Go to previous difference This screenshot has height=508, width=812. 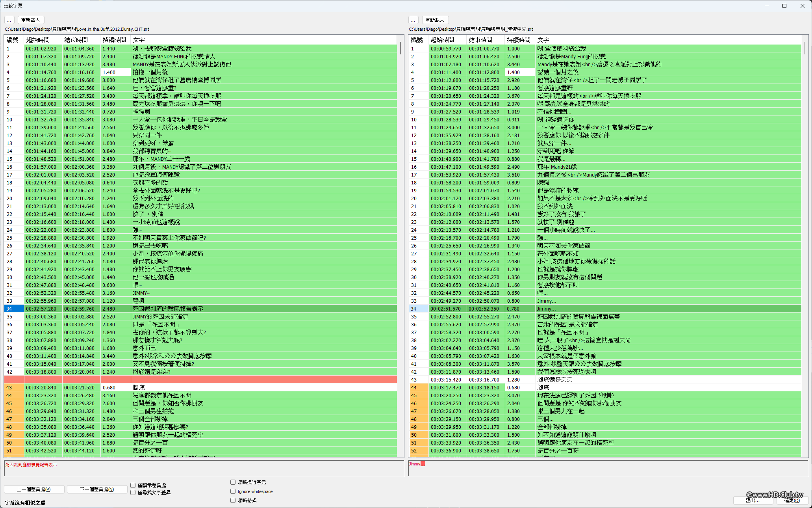click(34, 489)
